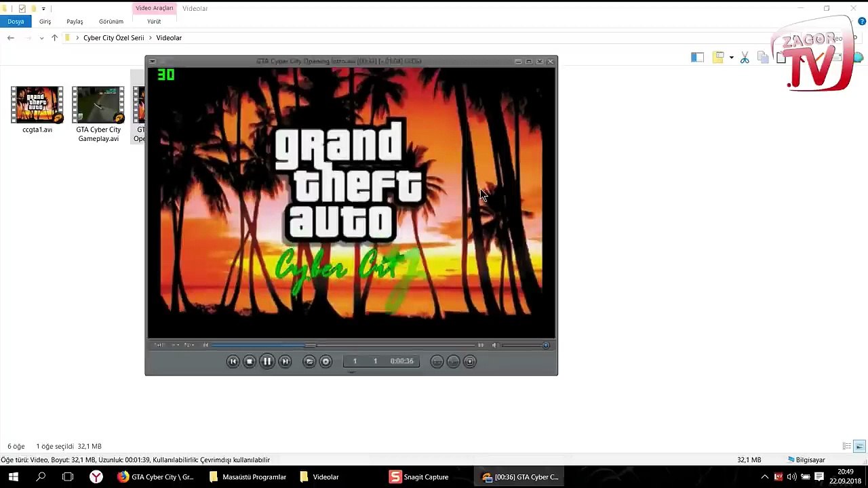Open the Windows Start menu

pos(13,476)
